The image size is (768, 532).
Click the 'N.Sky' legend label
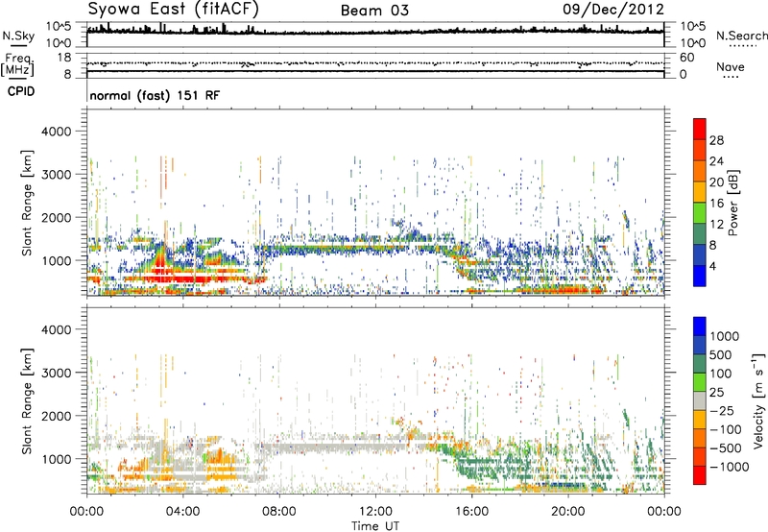18,36
